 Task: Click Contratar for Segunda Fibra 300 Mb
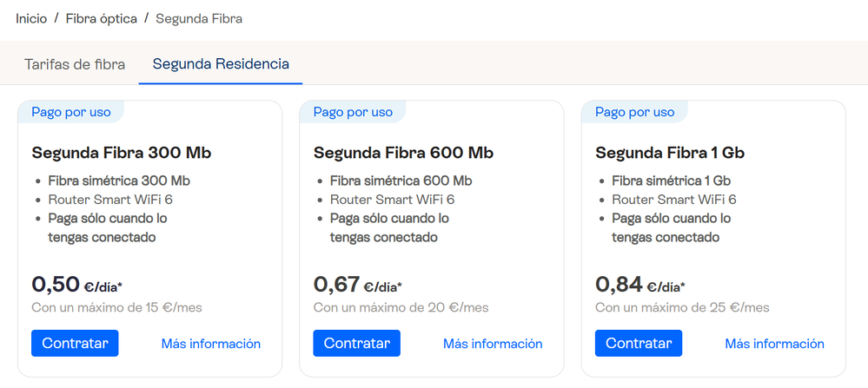pos(75,344)
